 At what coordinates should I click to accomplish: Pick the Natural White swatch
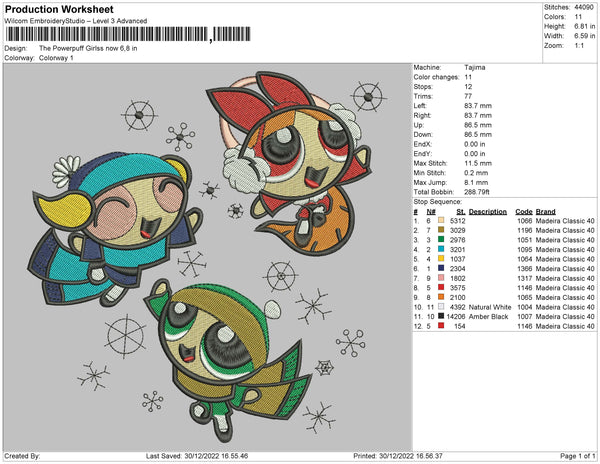(441, 306)
